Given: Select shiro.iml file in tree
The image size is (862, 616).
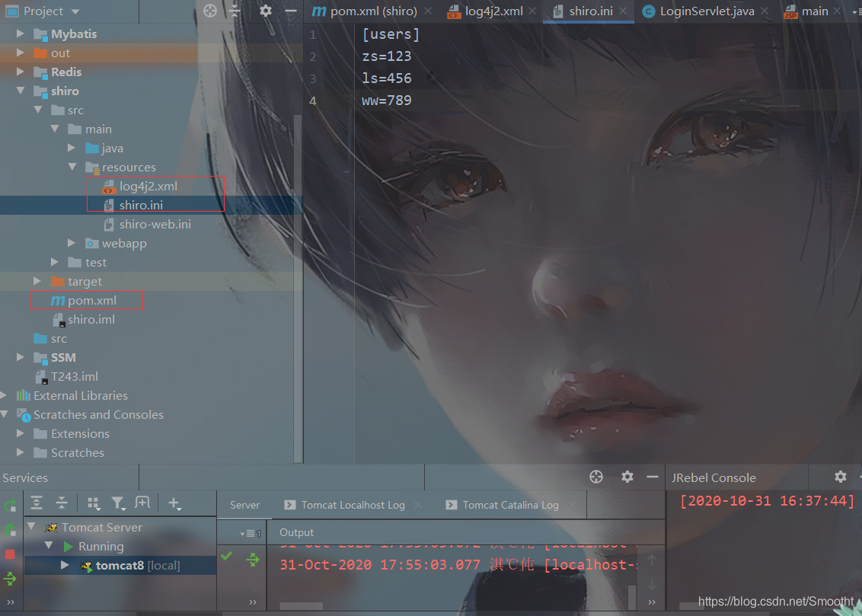Looking at the screenshot, I should (84, 319).
